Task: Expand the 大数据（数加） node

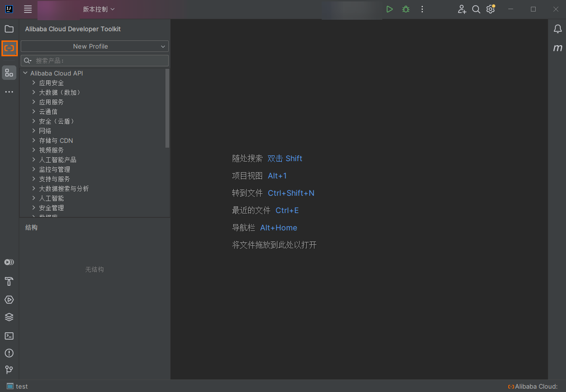Action: 34,92
